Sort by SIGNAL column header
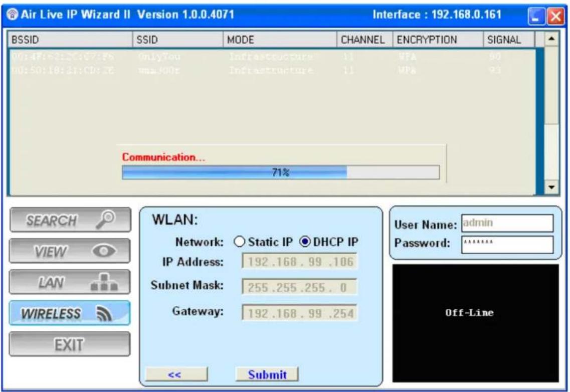Image resolution: width=570 pixels, height=392 pixels. point(509,40)
